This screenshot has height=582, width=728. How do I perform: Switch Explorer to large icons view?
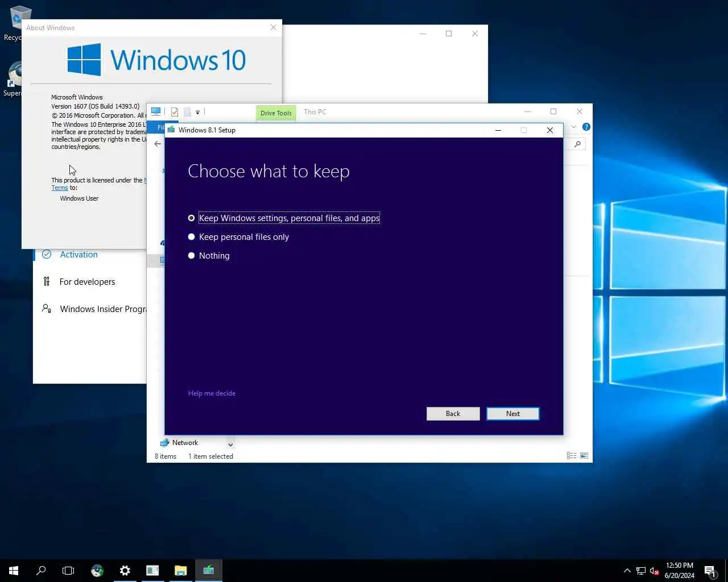click(x=584, y=456)
